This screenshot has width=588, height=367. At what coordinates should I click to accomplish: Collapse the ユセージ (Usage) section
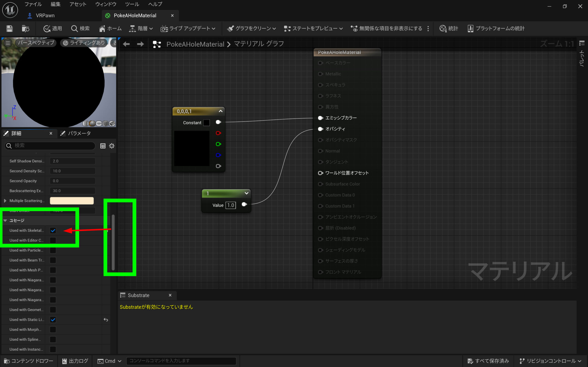click(5, 220)
